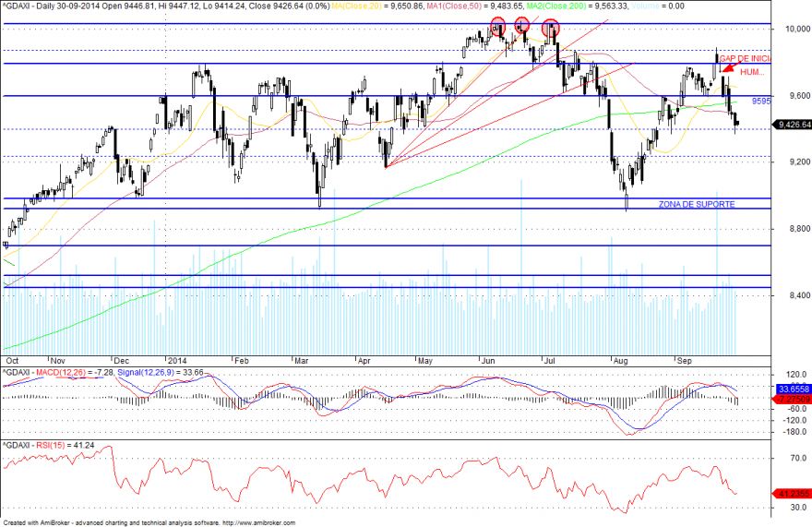Click the -120.0 MACD axis label
Image resolution: width=812 pixels, height=527 pixels.
click(794, 420)
